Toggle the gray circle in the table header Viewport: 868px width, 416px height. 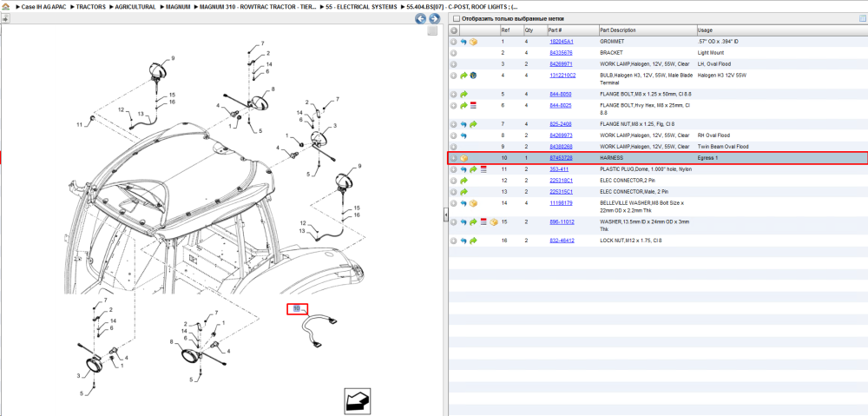pyautogui.click(x=454, y=30)
